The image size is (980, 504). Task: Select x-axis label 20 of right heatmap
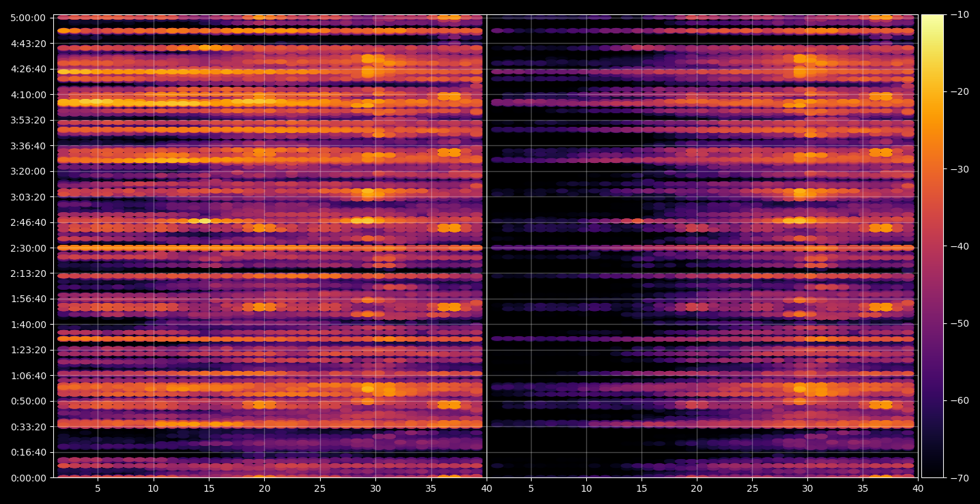point(697,488)
